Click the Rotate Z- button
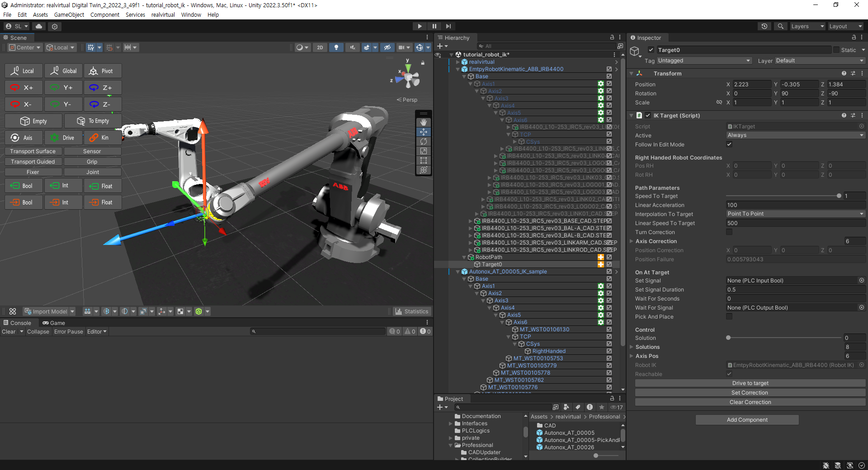 [103, 104]
